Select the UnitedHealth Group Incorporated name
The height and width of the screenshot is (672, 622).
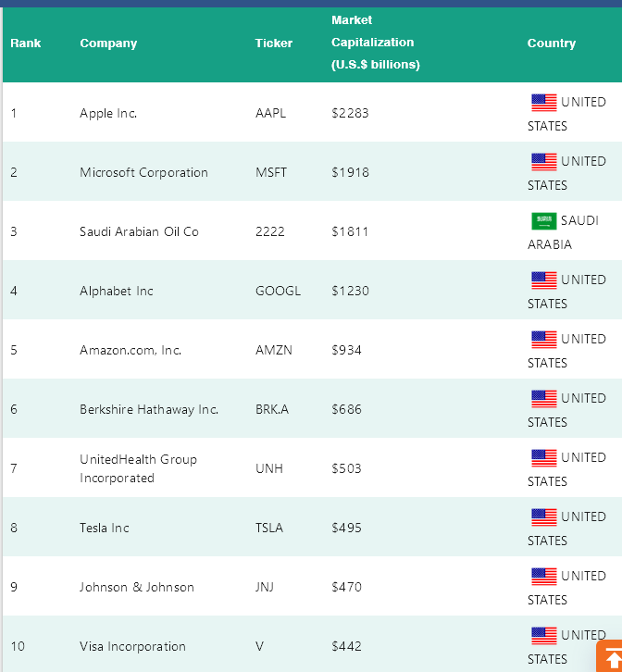138,468
